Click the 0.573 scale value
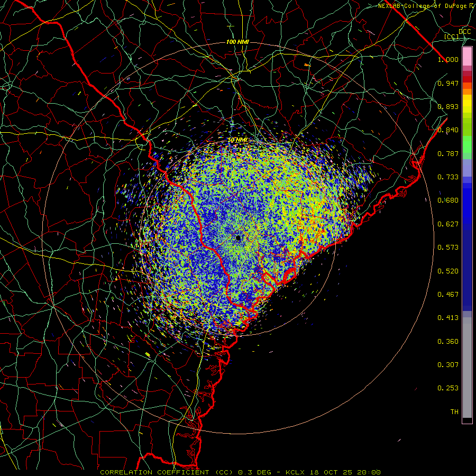 [x=448, y=248]
